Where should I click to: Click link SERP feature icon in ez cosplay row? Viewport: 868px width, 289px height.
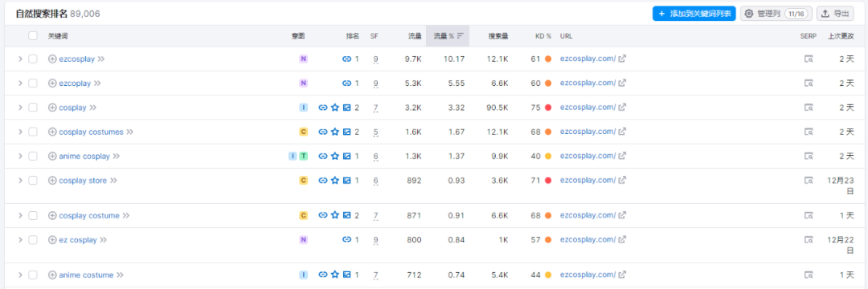click(346, 240)
